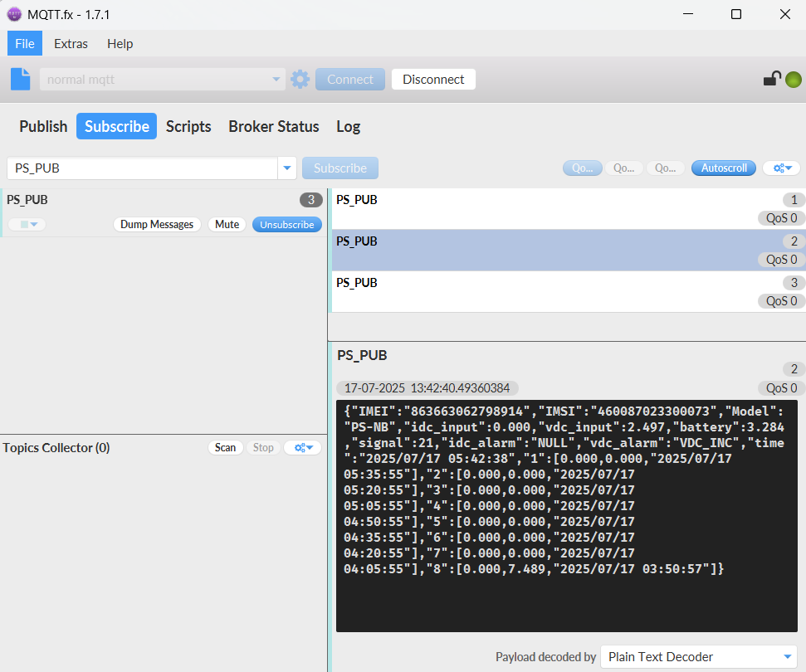Click the unlocked padlock icon
Image resolution: width=806 pixels, height=672 pixels.
772,79
